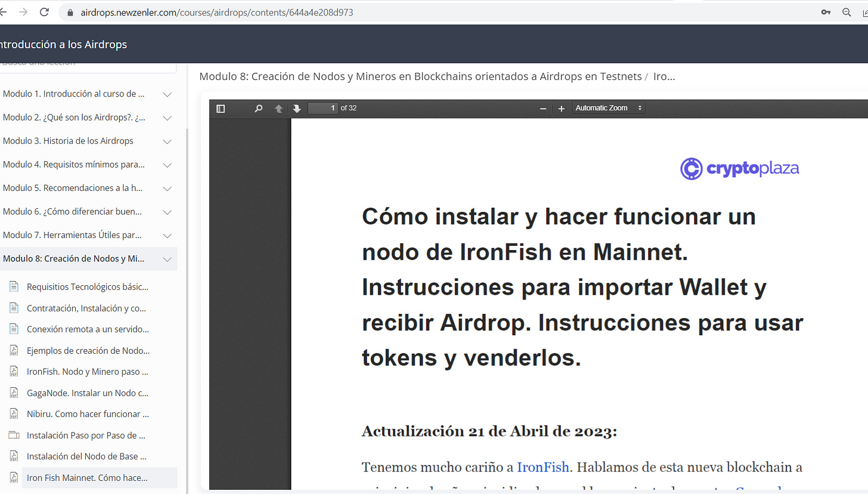Image resolution: width=868 pixels, height=494 pixels.
Task: Open lesson Conexión remota a un servido...
Action: (88, 329)
